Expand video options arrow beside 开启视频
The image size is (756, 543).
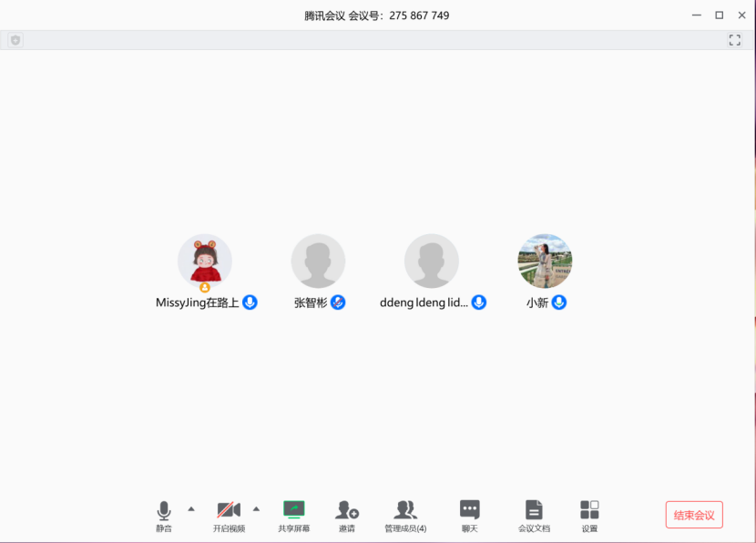tap(257, 508)
